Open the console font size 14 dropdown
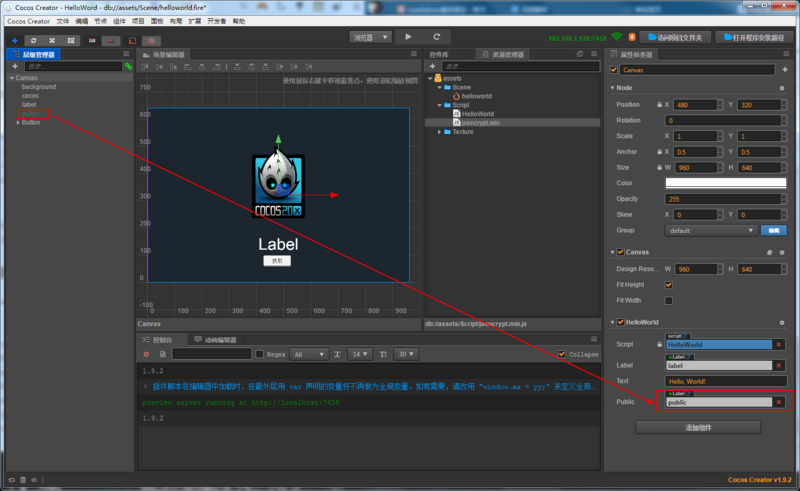Screen dimensions: 800x491 pos(360,354)
